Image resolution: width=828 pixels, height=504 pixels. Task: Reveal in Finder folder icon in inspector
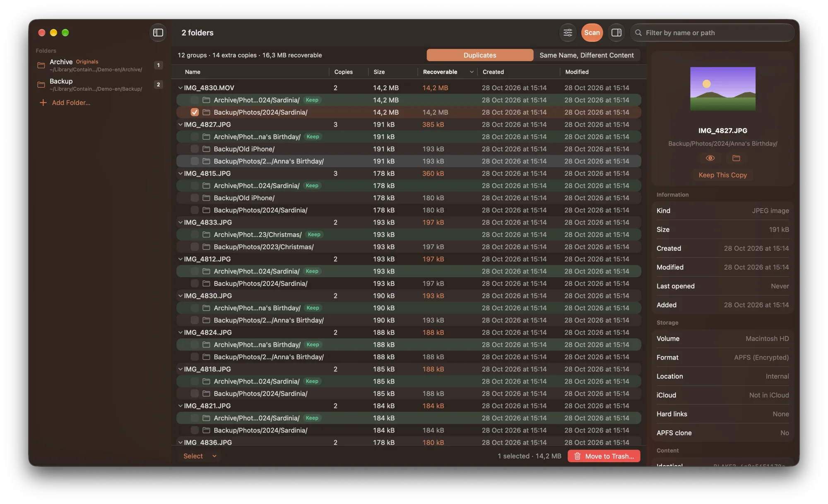tap(736, 158)
